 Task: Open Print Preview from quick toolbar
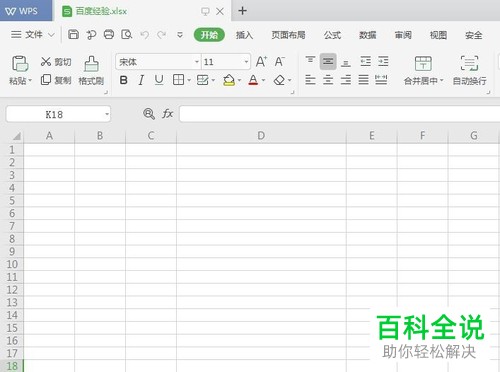127,34
